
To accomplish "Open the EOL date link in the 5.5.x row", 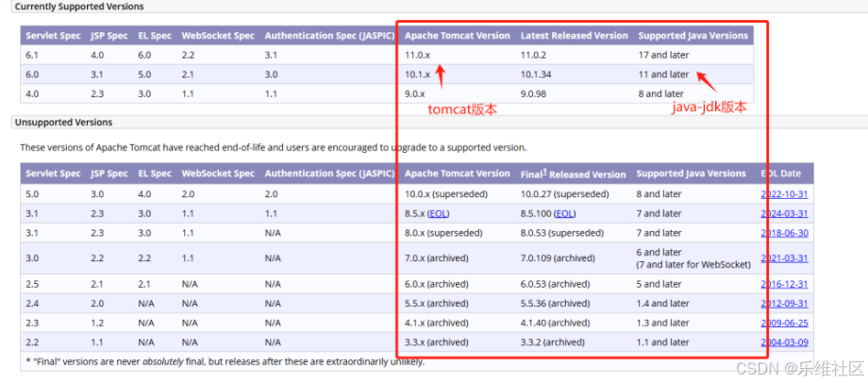I will [784, 304].
